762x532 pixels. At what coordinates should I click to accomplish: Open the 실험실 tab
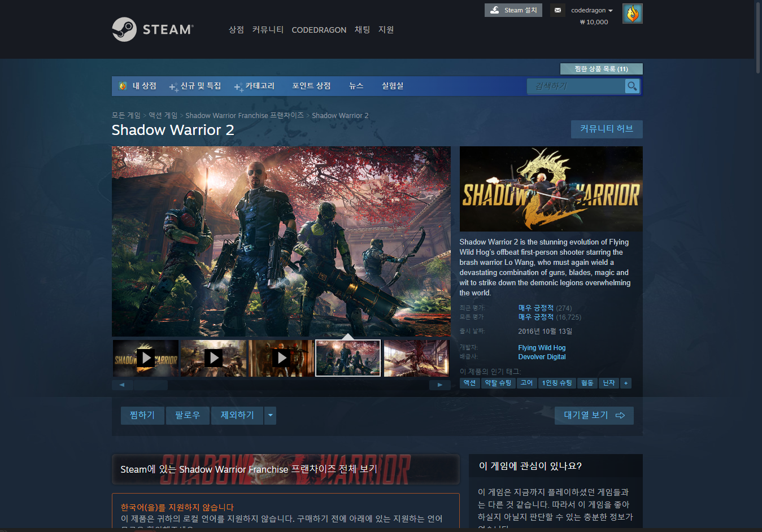[393, 86]
